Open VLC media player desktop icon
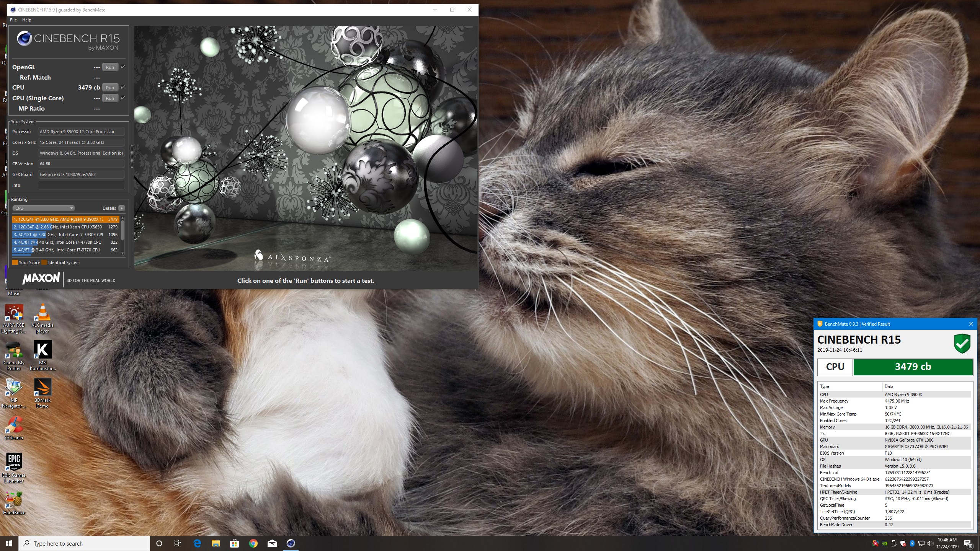This screenshot has width=980, height=551. click(x=42, y=319)
